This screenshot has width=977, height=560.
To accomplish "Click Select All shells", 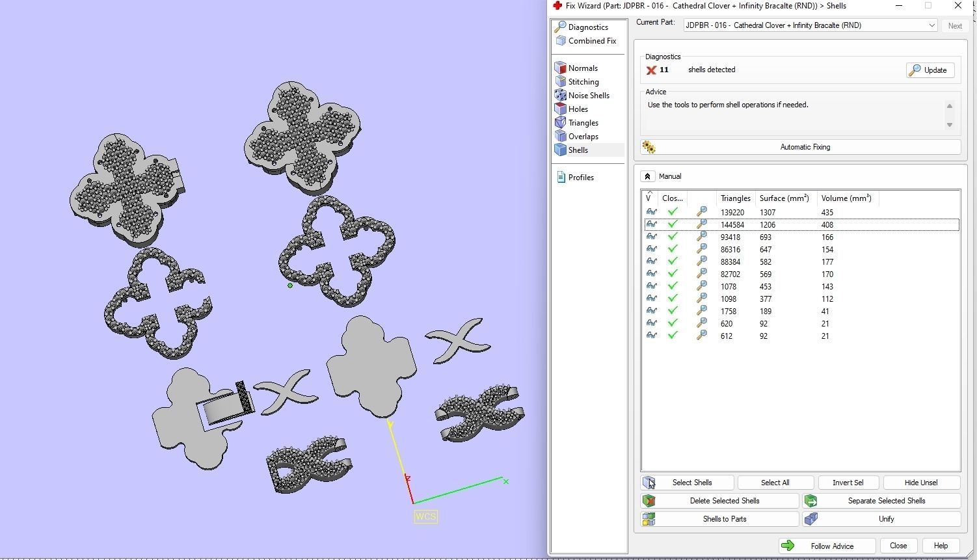I will [x=775, y=483].
